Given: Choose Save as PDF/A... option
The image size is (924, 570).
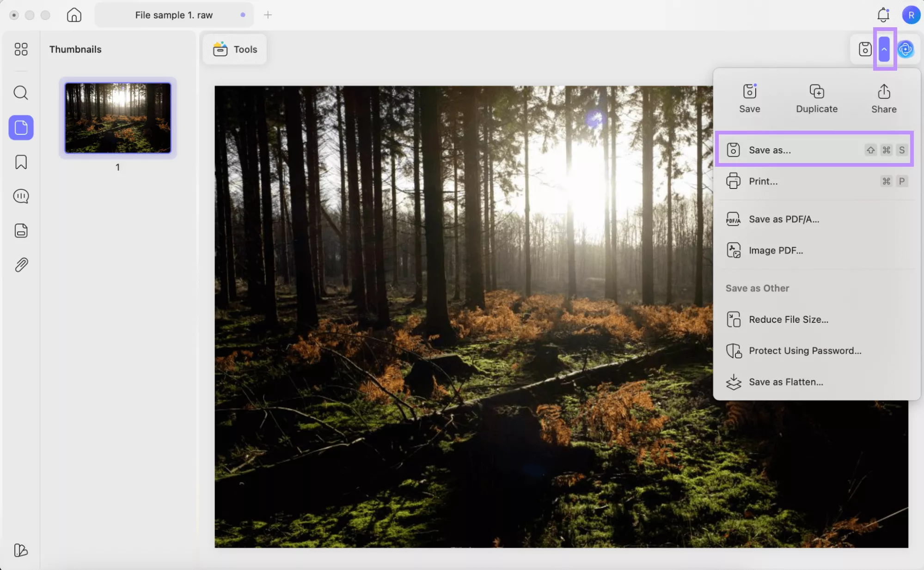Looking at the screenshot, I should pyautogui.click(x=817, y=219).
